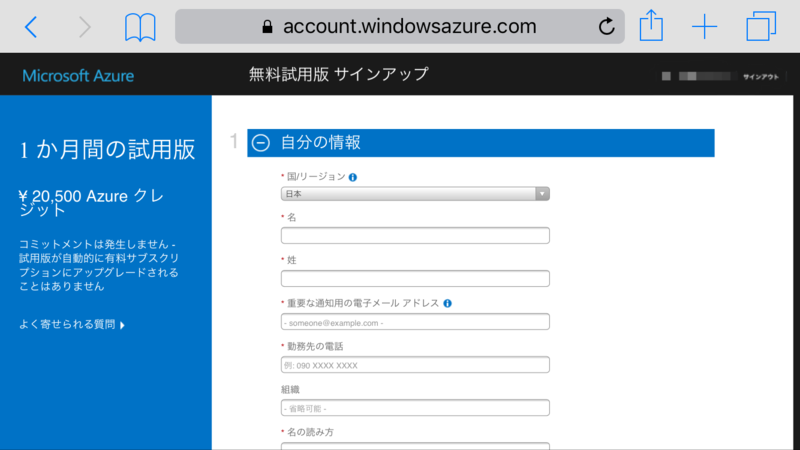
Task: Open the 国/リージョン dropdown showing 日本
Action: (x=415, y=194)
